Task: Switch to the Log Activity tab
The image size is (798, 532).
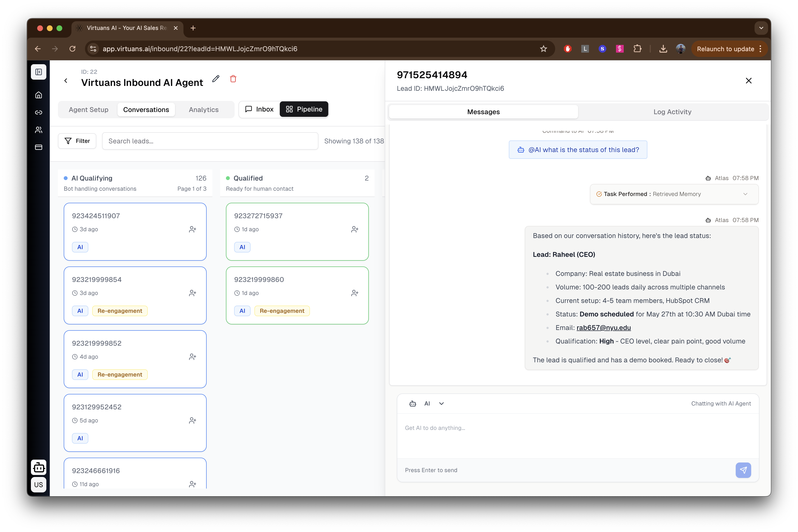Action: [672, 112]
